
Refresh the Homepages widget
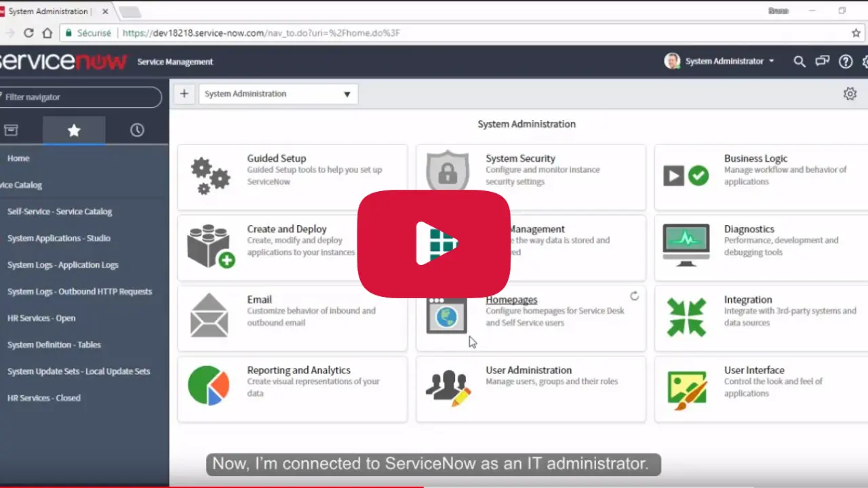[634, 296]
